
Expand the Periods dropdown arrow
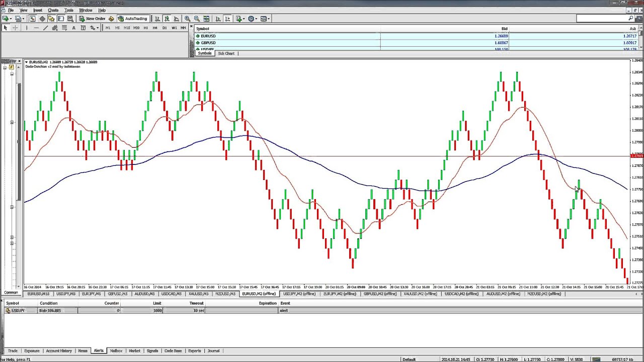coord(256,19)
